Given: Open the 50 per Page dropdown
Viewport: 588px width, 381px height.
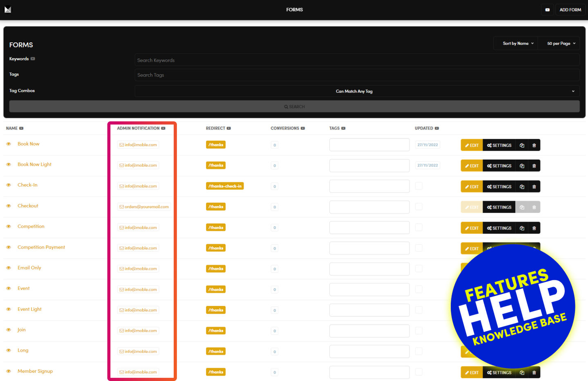Looking at the screenshot, I should click(561, 43).
